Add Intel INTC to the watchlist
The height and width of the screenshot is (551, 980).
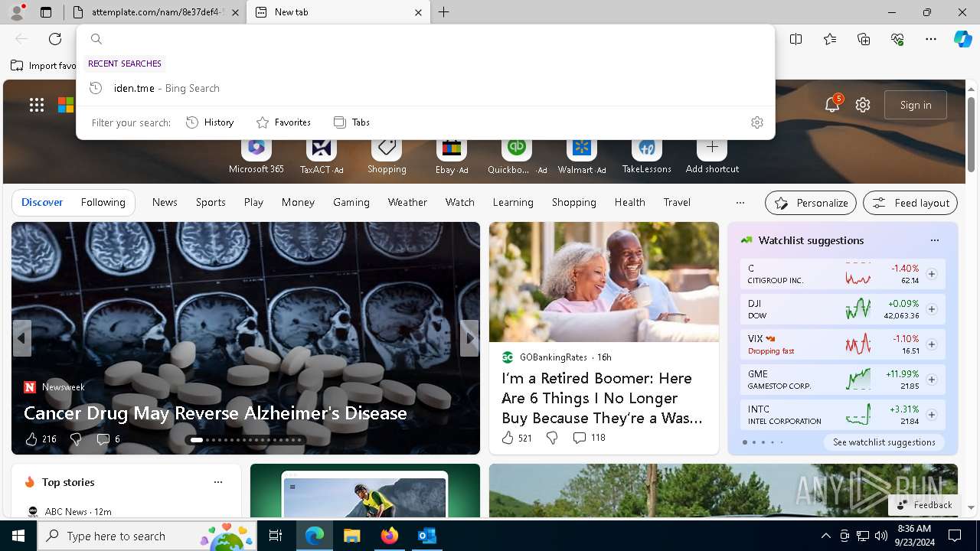click(932, 415)
